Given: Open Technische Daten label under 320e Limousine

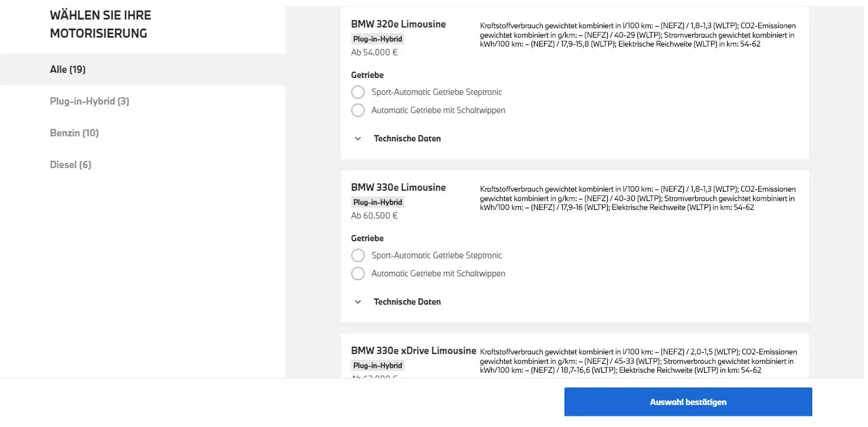Looking at the screenshot, I should pos(407,139).
